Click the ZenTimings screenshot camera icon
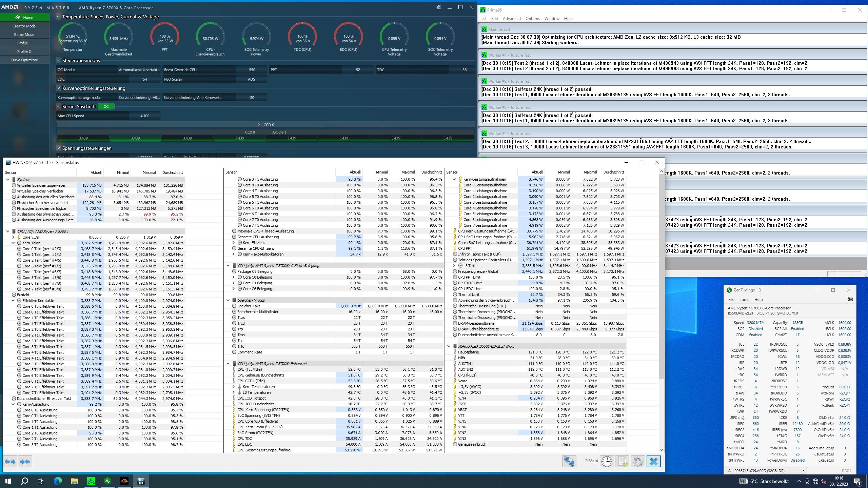 (x=850, y=299)
